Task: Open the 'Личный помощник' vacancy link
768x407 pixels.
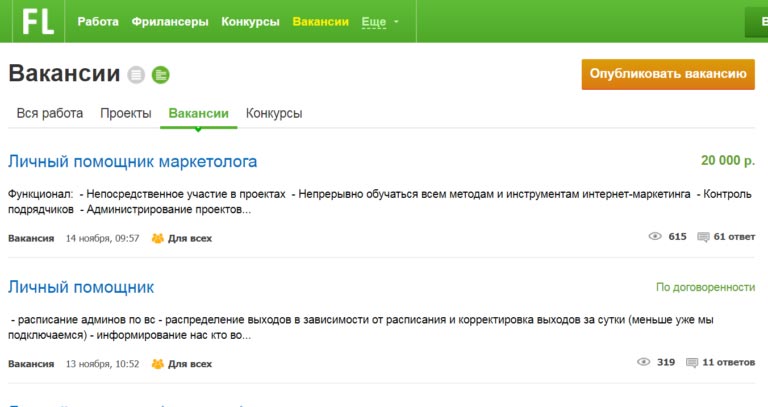Action: click(x=81, y=287)
